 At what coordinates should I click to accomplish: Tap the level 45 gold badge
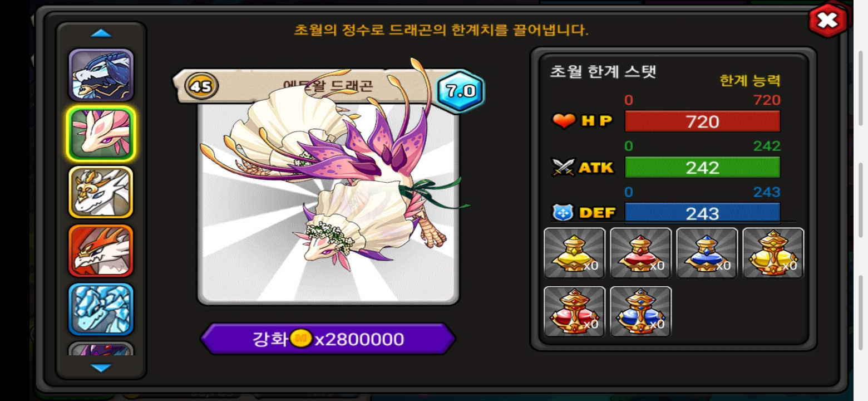tap(201, 86)
